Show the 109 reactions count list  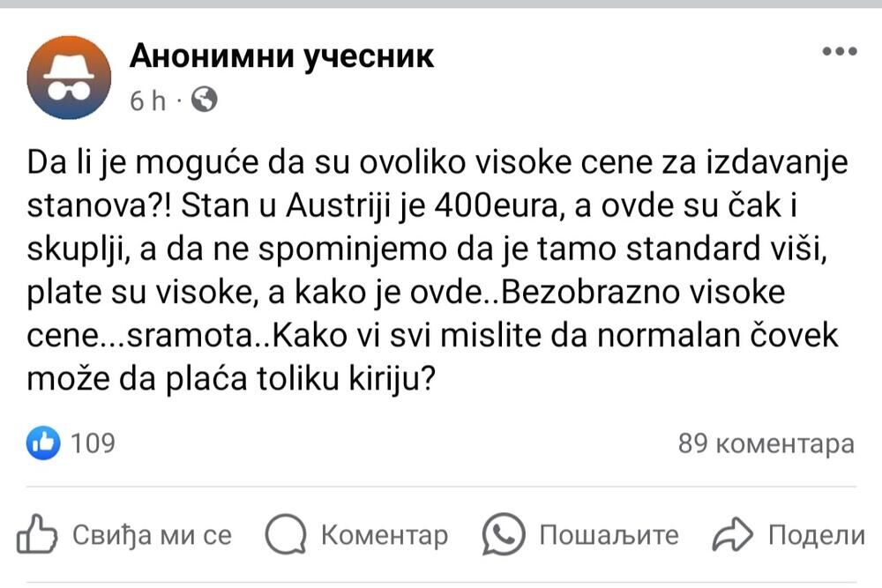tap(92, 443)
